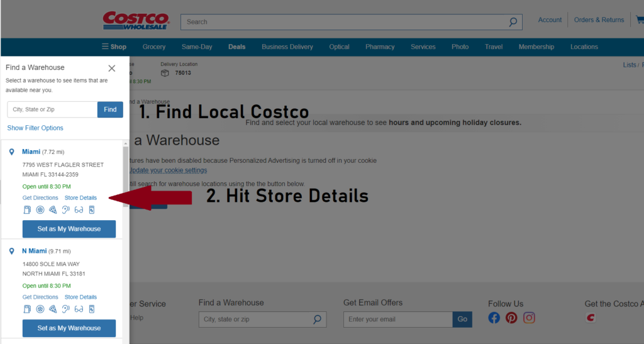The width and height of the screenshot is (644, 344).
Task: Open the Travel menu item
Action: tap(494, 47)
